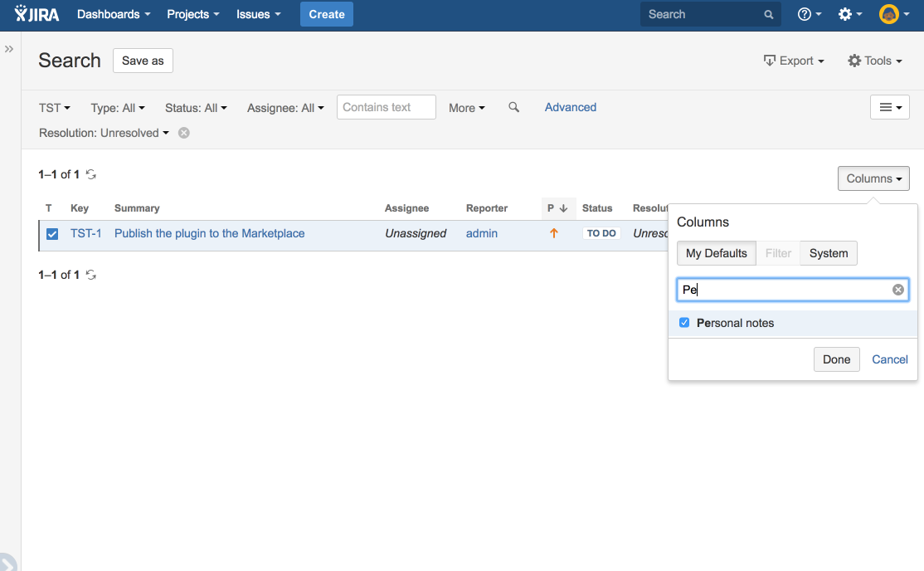
Task: Open the Status filter dropdown
Action: [196, 107]
